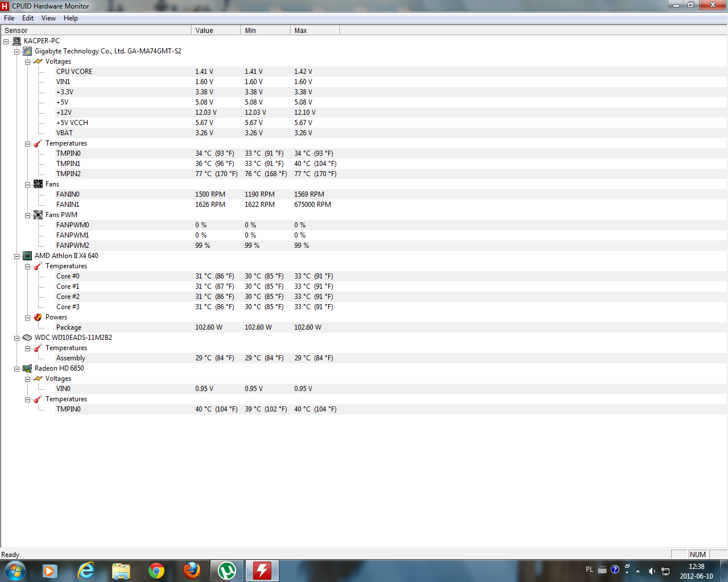The width and height of the screenshot is (728, 582).
Task: Click the AMD Athlon II X4 640 processor icon
Action: tap(27, 256)
